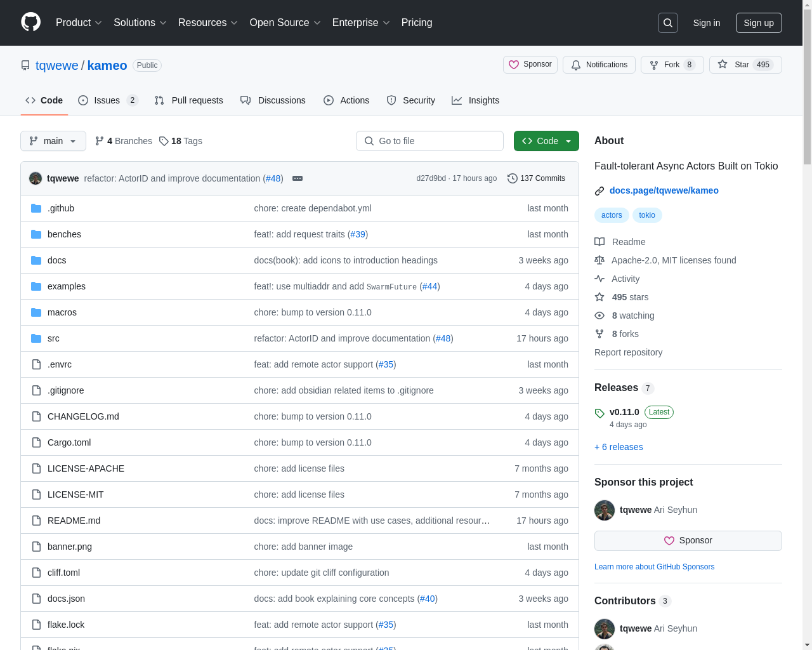Switch to the Actions tab
The image size is (812, 650).
[346, 100]
